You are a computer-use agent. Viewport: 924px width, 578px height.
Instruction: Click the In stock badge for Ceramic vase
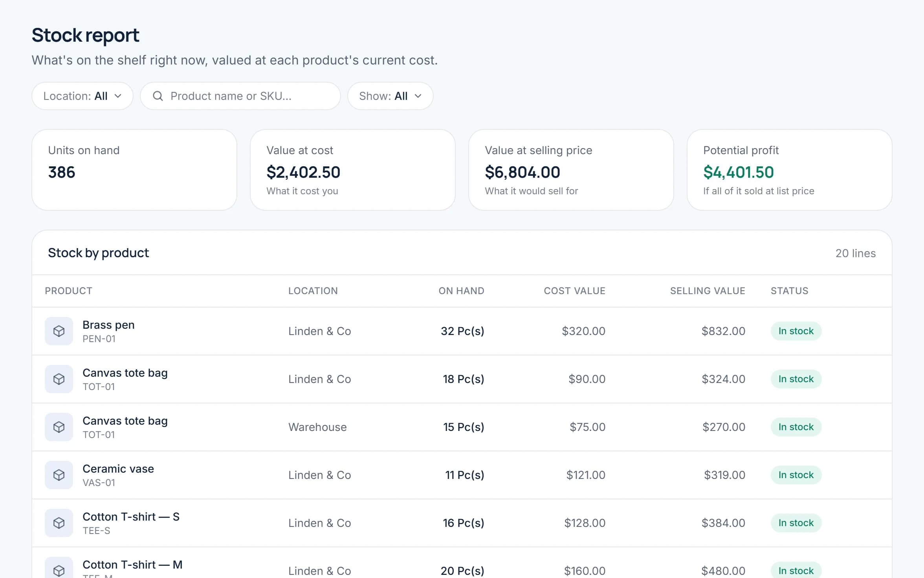tap(796, 475)
